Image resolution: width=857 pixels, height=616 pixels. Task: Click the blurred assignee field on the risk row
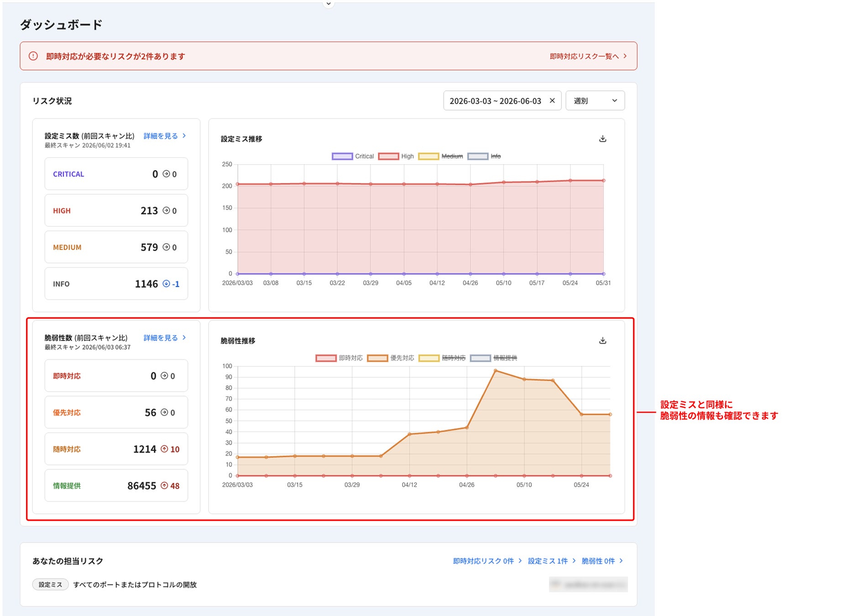588,585
